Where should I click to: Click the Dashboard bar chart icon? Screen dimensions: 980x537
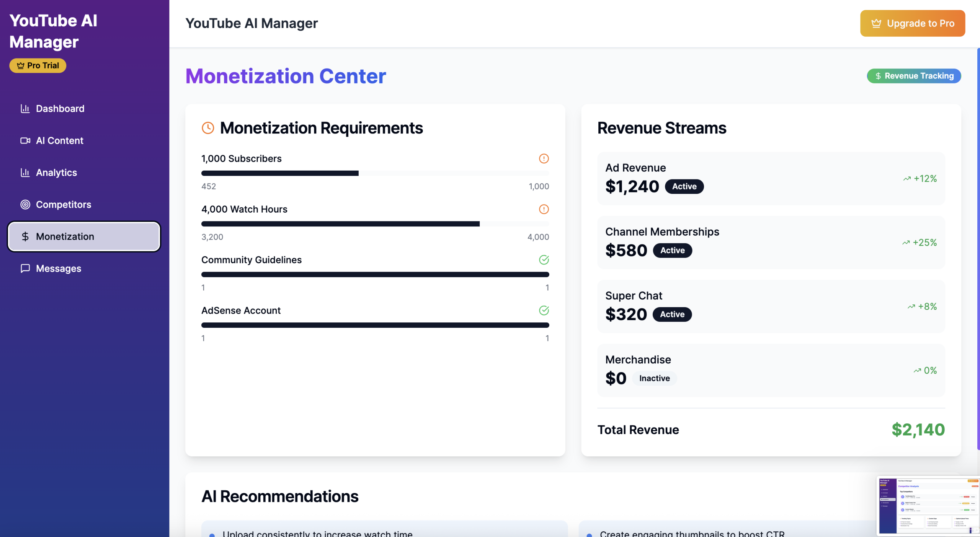[x=25, y=109]
